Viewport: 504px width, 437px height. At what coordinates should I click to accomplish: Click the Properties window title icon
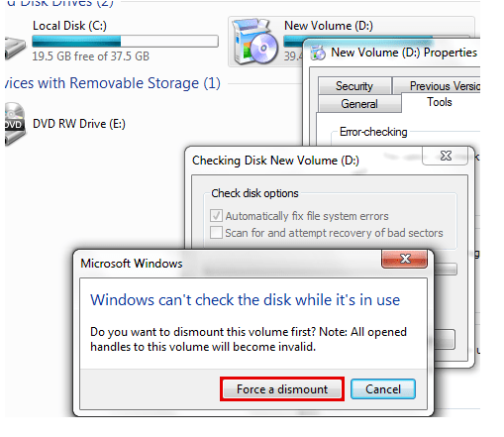tap(318, 53)
